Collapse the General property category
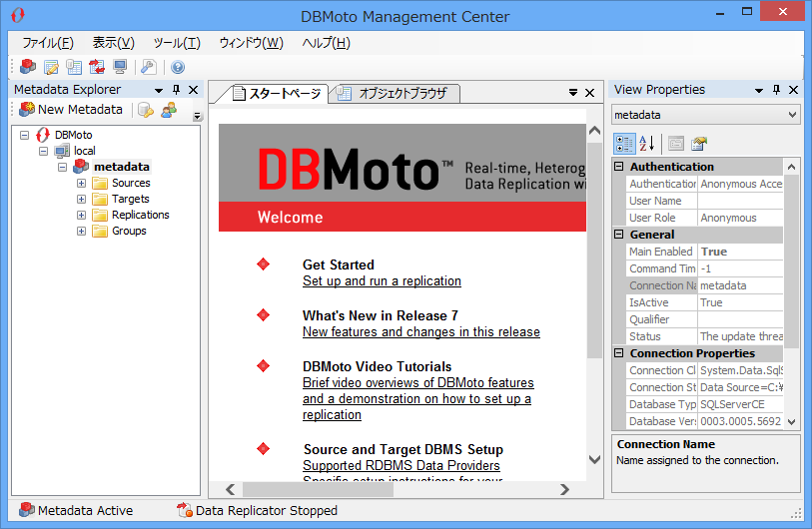The image size is (812, 529). [x=618, y=235]
